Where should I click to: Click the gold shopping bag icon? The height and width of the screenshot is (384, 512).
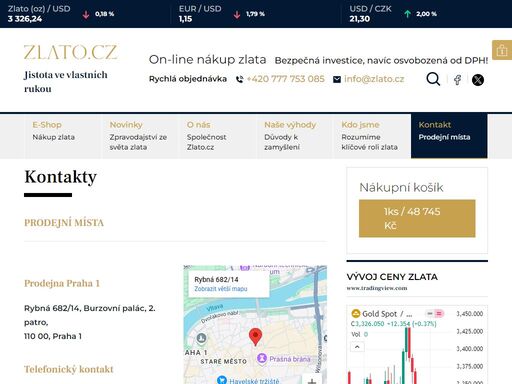tap(502, 50)
